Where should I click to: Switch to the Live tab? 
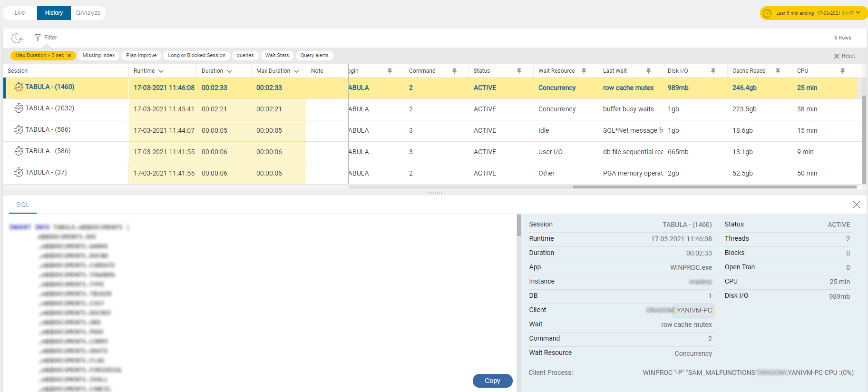pyautogui.click(x=20, y=13)
